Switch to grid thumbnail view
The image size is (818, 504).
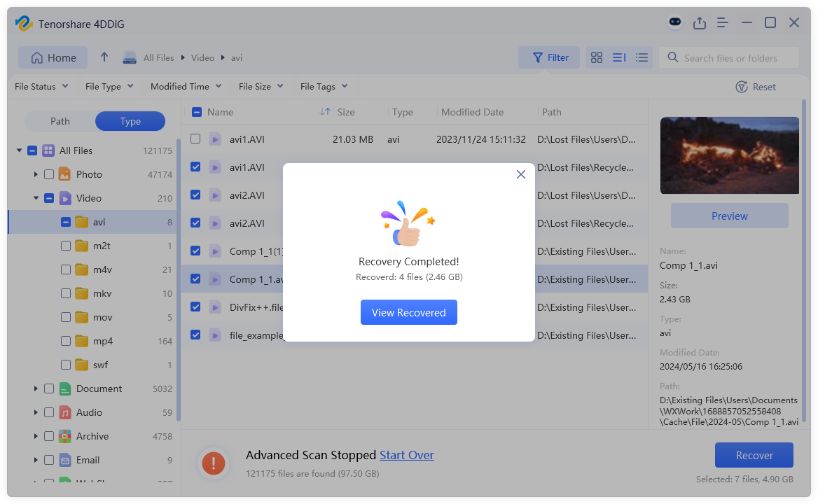point(597,57)
